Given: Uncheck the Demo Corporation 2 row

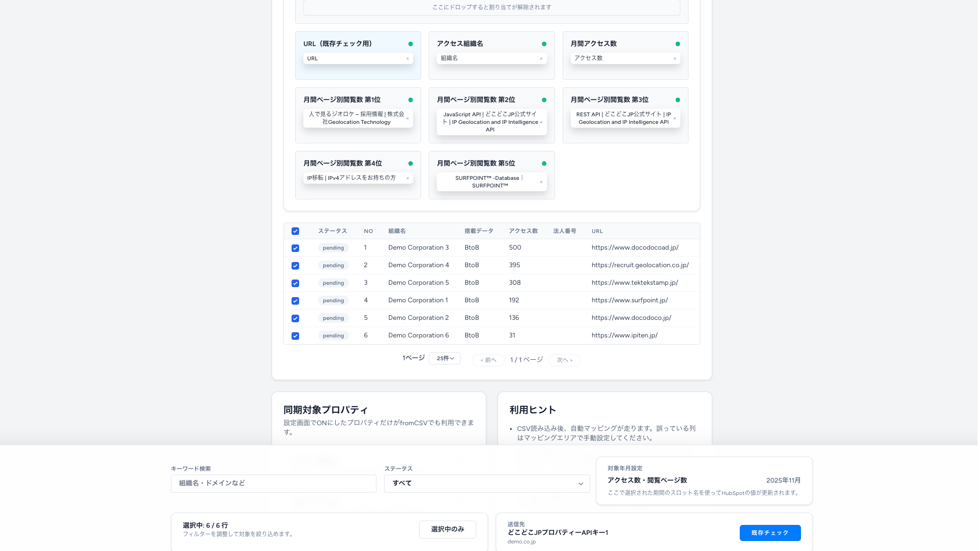Looking at the screenshot, I should point(295,318).
